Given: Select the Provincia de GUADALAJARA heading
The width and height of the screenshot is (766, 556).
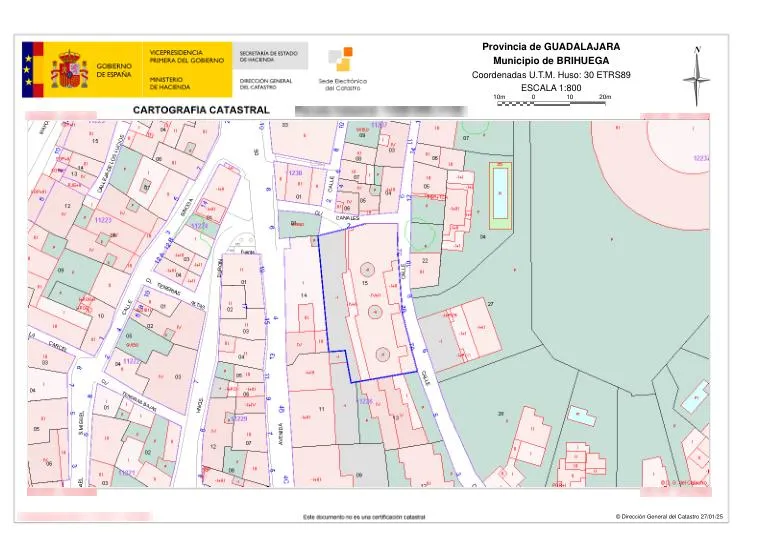Looking at the screenshot, I should pyautogui.click(x=551, y=47).
